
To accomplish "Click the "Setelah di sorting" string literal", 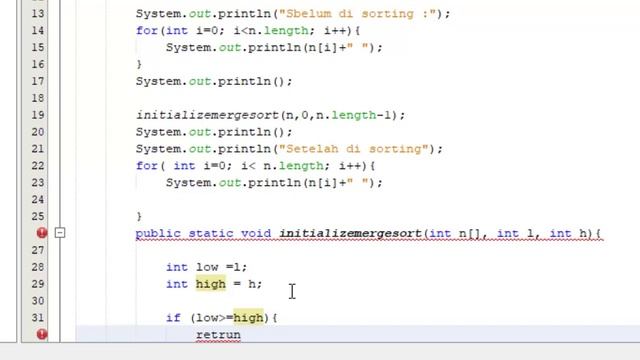I will pyautogui.click(x=354, y=149).
